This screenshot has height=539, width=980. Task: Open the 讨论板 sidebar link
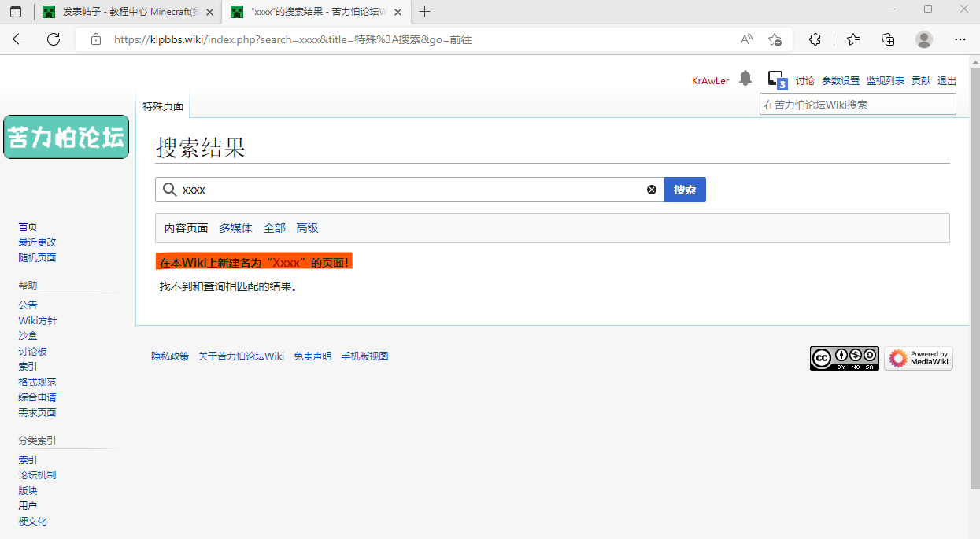tap(33, 351)
